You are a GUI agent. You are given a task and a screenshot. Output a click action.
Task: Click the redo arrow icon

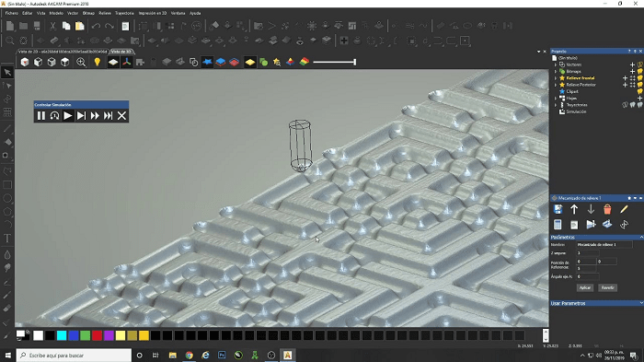[x=109, y=26]
